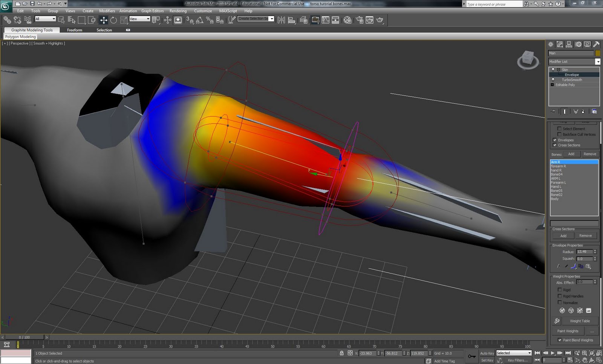Select the Pan View hand icon
Screen dimensions: 603x364
click(585, 360)
